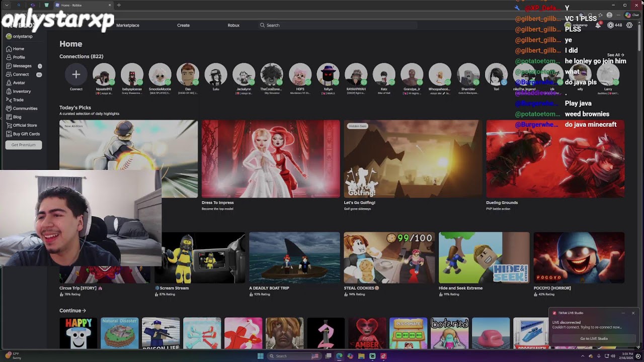Image resolution: width=644 pixels, height=362 pixels.
Task: Open the notifications bell icon
Action: point(598,25)
